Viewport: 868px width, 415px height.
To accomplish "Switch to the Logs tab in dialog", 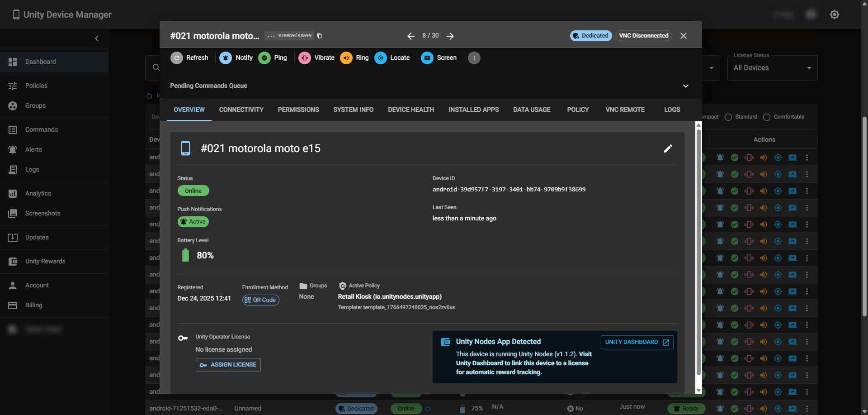I will click(x=672, y=110).
